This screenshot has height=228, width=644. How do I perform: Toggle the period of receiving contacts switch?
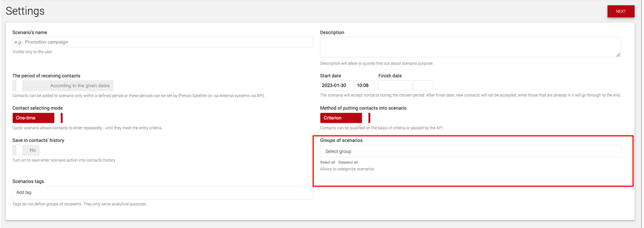click(63, 85)
